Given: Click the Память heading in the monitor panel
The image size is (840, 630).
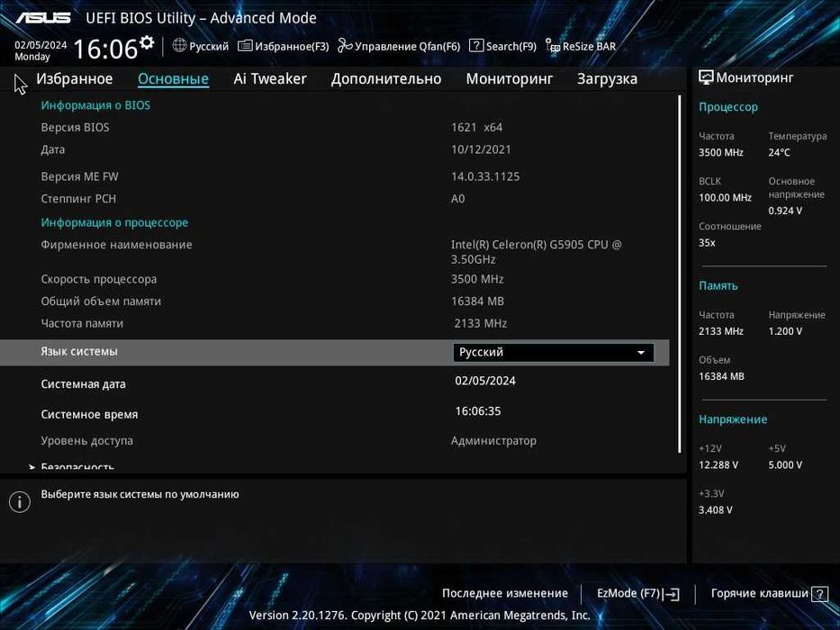Looking at the screenshot, I should tap(718, 286).
